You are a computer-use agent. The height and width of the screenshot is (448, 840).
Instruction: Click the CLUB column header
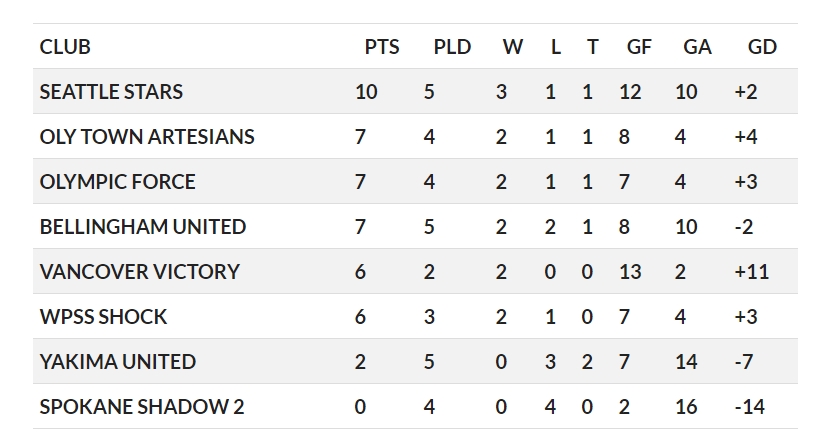65,47
